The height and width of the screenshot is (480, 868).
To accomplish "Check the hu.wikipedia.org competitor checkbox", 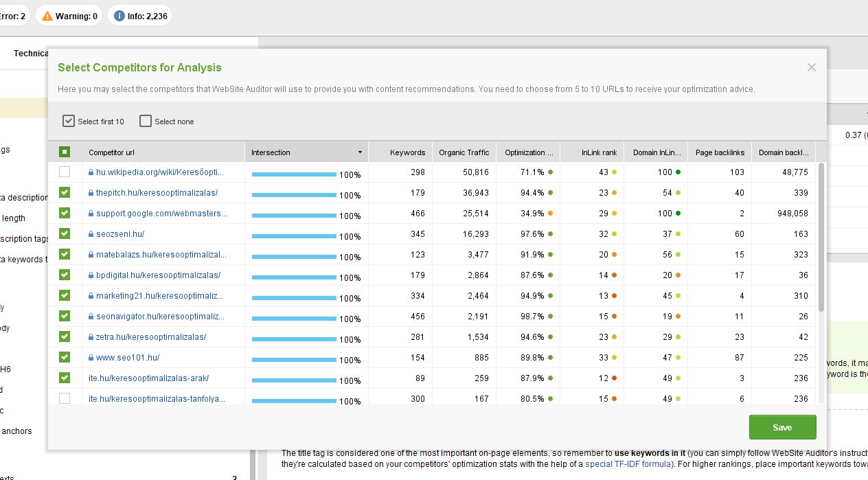I will (x=65, y=172).
